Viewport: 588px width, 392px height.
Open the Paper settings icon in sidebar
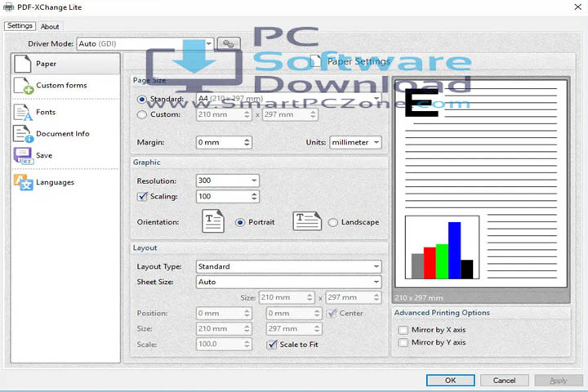coord(23,64)
